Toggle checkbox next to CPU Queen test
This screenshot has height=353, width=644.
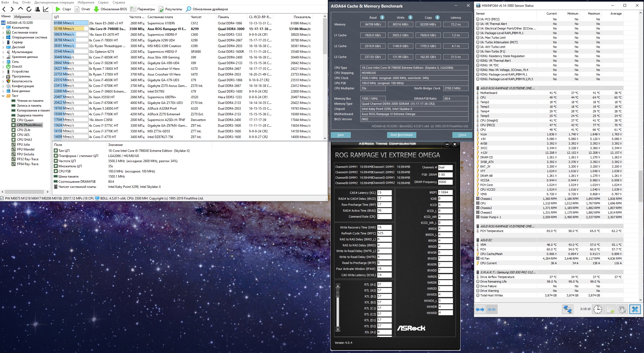tap(14, 120)
